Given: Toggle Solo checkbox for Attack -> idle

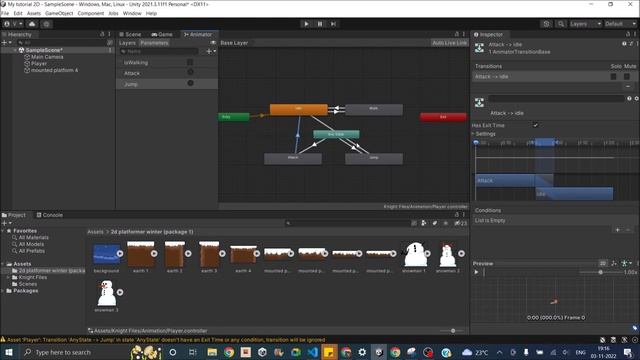Looking at the screenshot, I should (x=613, y=76).
